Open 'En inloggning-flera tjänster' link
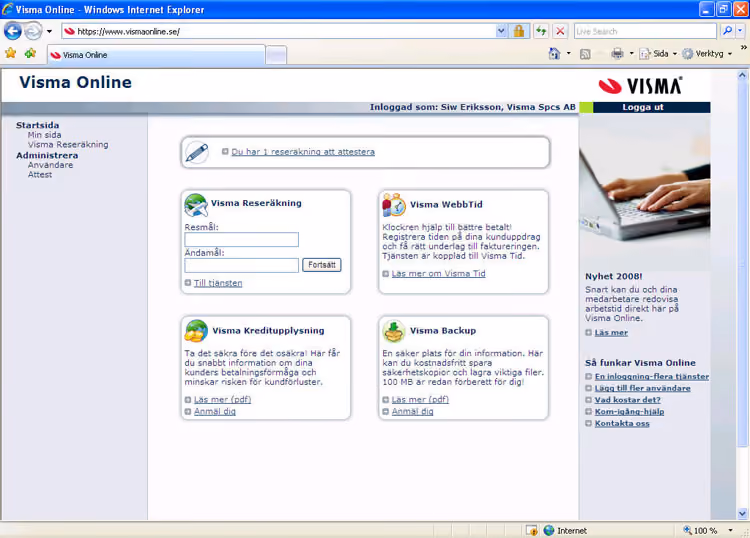The width and height of the screenshot is (750, 538). (651, 376)
